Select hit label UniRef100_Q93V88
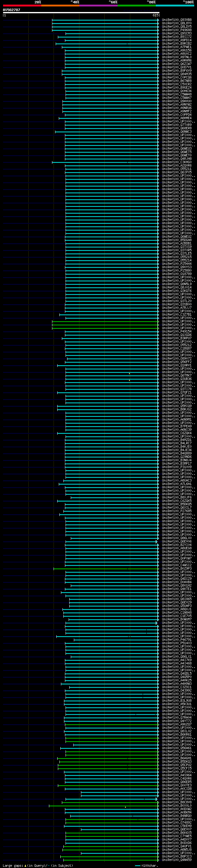197x868 pixels. [177, 20]
